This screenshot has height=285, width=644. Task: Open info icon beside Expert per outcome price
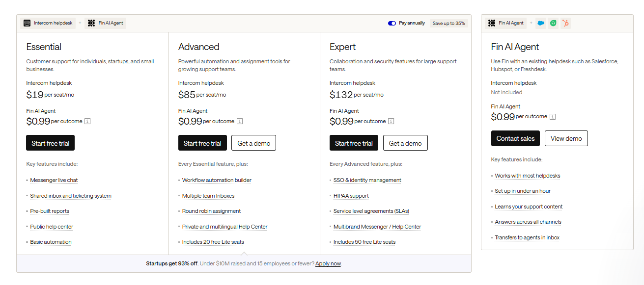[x=391, y=121]
